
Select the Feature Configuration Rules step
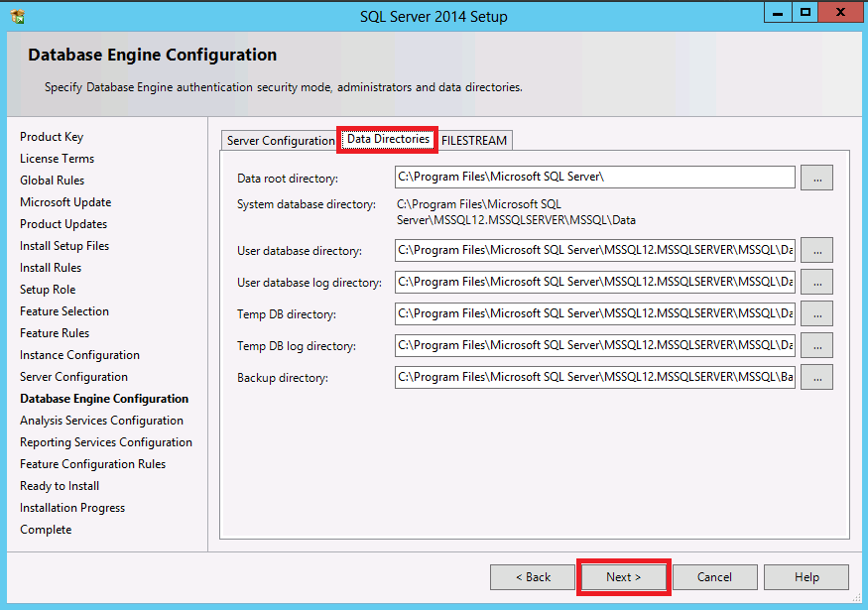click(92, 464)
